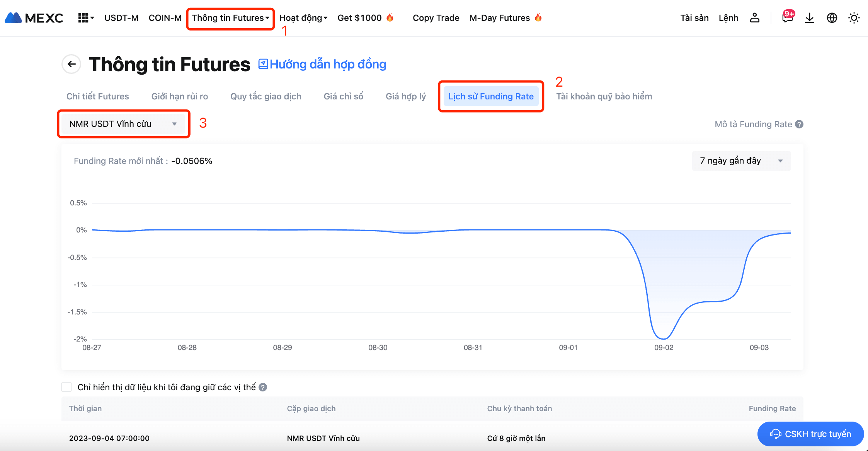Click the download app icon
The width and height of the screenshot is (868, 451).
(x=809, y=18)
